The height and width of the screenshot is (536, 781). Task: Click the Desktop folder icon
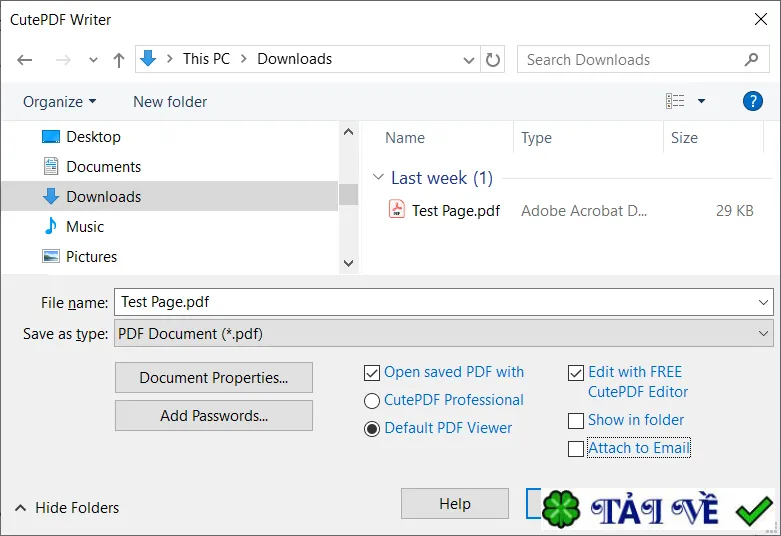(x=51, y=136)
